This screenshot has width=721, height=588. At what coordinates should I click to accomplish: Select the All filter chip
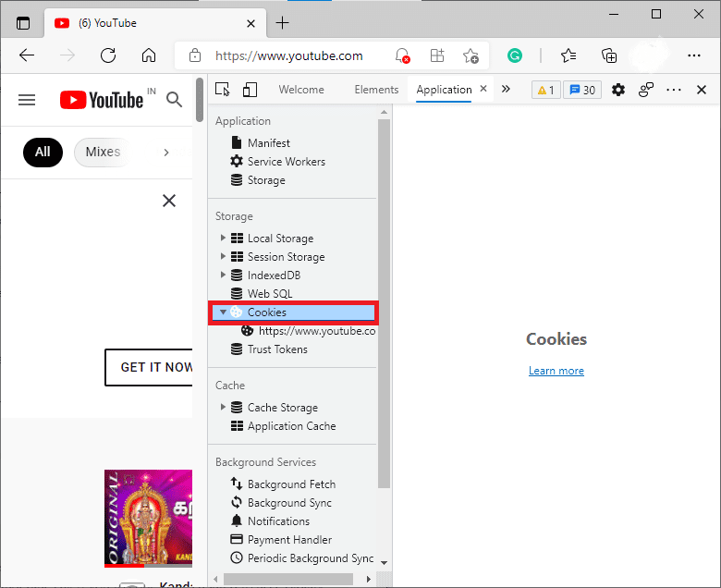43,153
